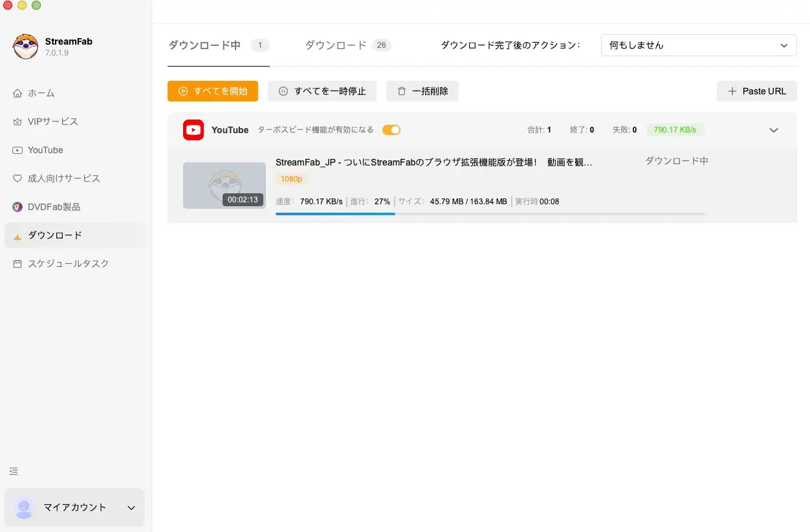Click the adult services heart icon
The image size is (810, 532).
17,178
